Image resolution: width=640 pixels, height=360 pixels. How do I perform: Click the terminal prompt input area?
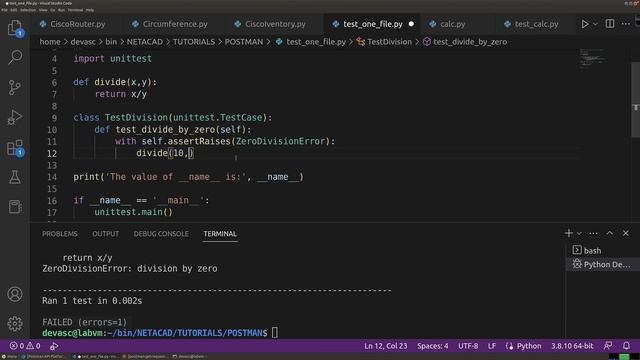(275, 333)
